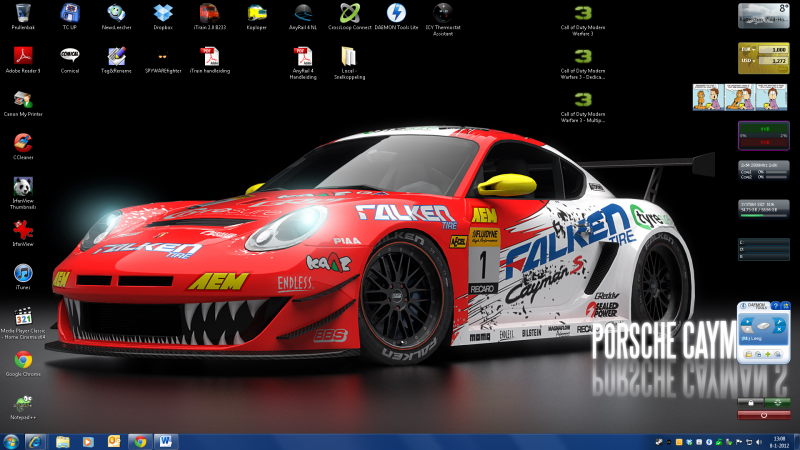Viewport: 800px width, 450px height.
Task: Launch the DAEMON Tools Lite desktop icon
Action: [x=396, y=17]
